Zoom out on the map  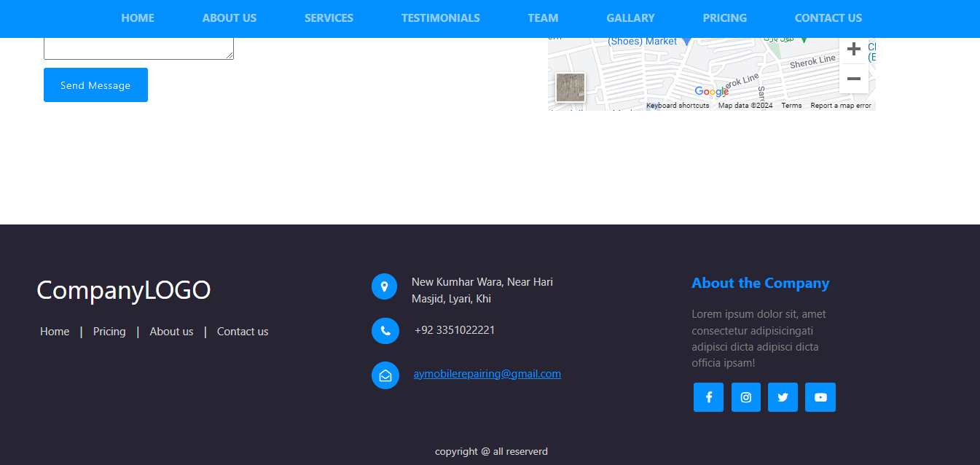(853, 79)
